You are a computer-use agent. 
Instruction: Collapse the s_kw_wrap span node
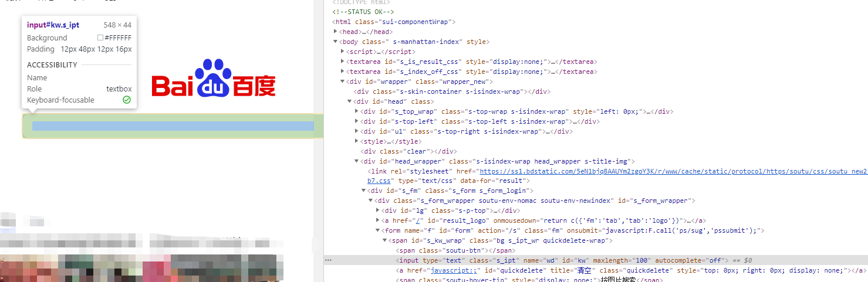click(x=385, y=240)
